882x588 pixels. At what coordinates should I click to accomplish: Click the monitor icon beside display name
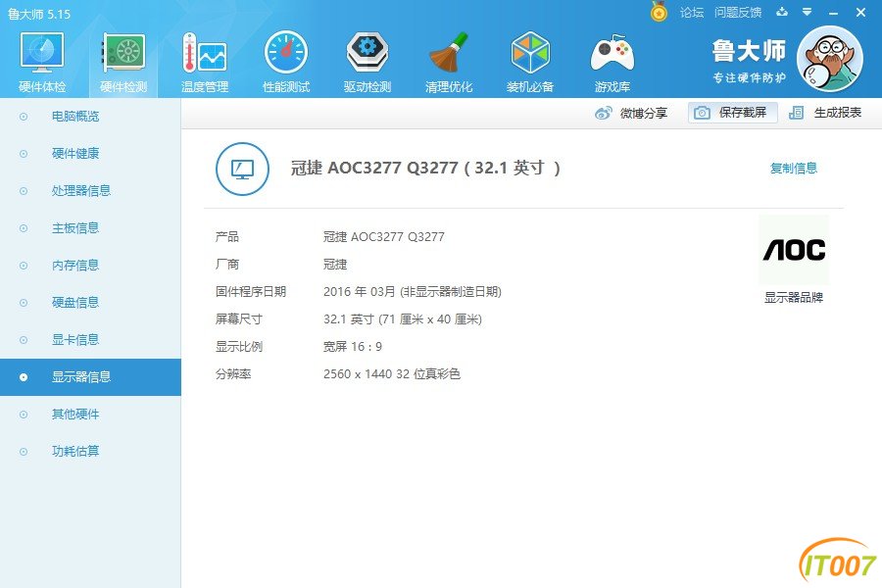[x=242, y=169]
